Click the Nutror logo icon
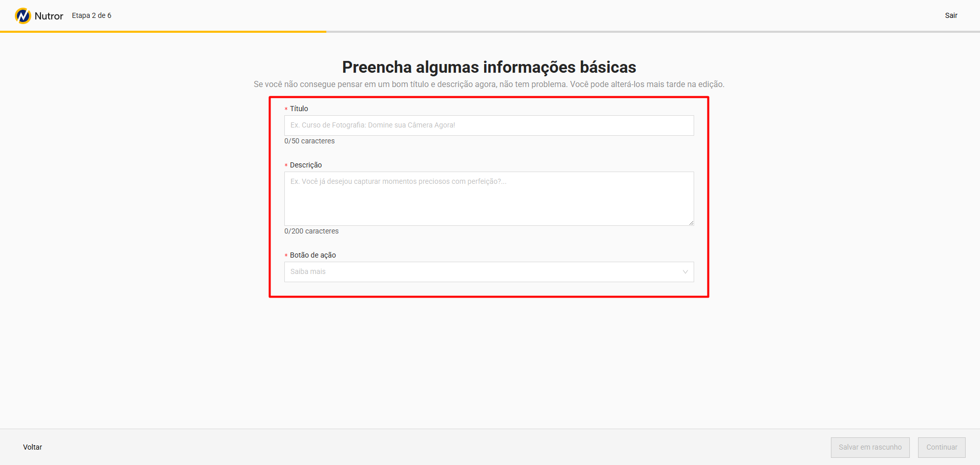The image size is (980, 465). (x=23, y=16)
